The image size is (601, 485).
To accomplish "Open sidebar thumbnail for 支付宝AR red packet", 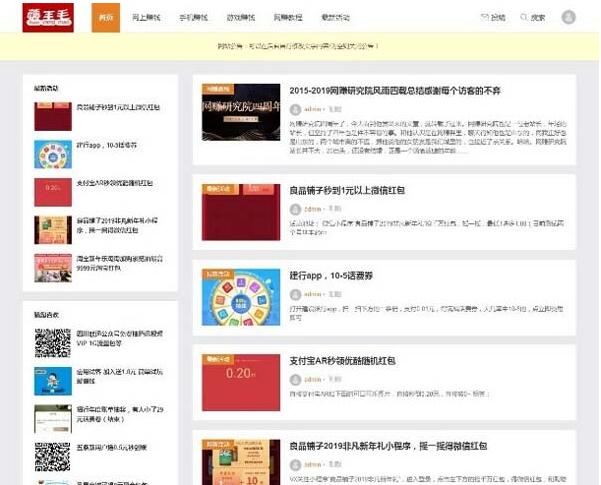I will pos(53,192).
